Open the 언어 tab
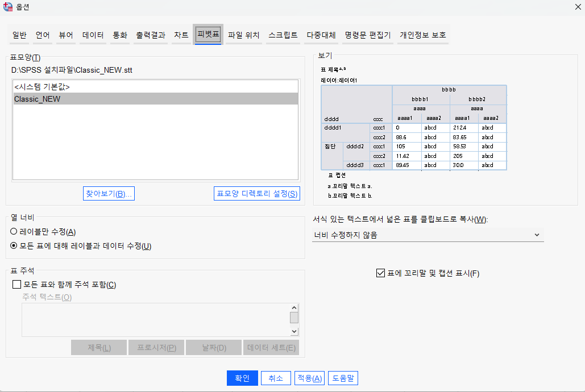 [x=43, y=35]
